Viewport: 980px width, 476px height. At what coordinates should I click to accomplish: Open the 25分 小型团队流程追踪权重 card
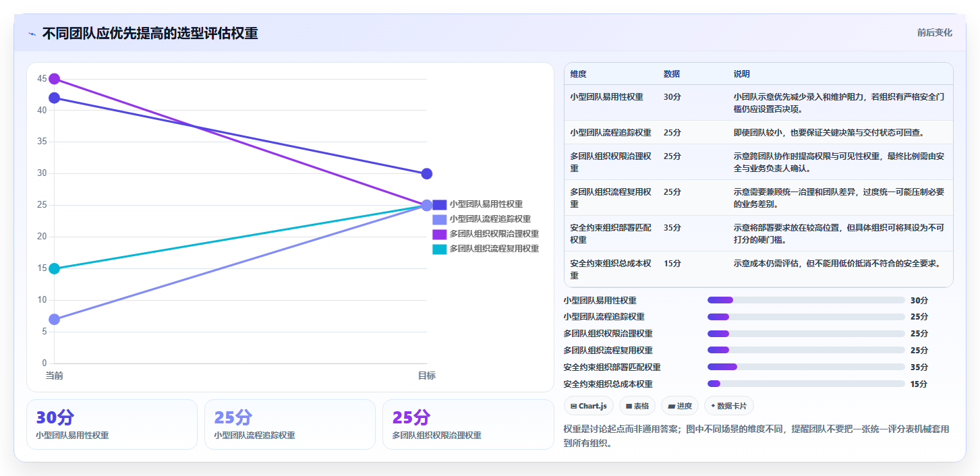[x=290, y=424]
